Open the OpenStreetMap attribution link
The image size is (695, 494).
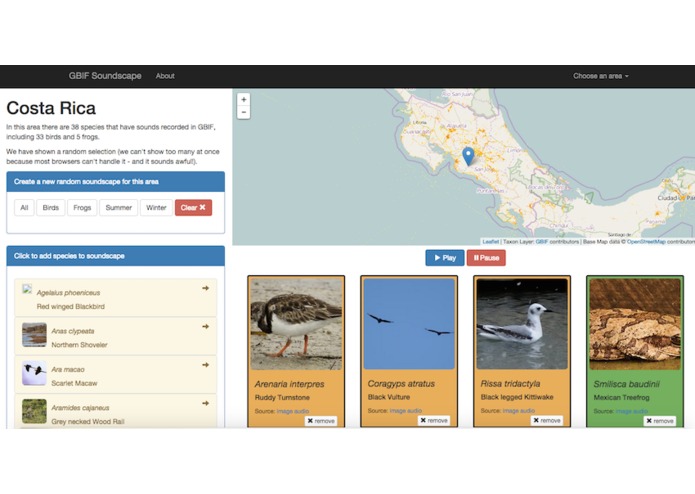click(646, 242)
